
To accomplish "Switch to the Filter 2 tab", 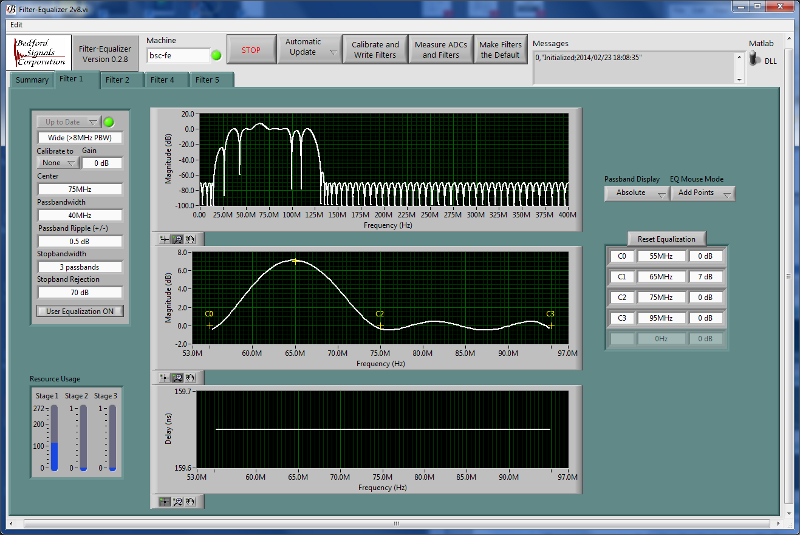I will [122, 80].
